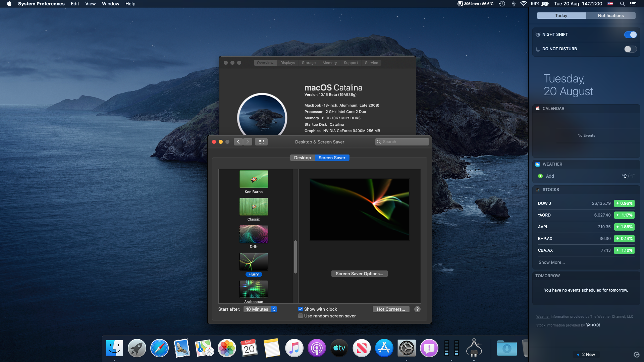Open Podcasts in the dock

[317, 348]
